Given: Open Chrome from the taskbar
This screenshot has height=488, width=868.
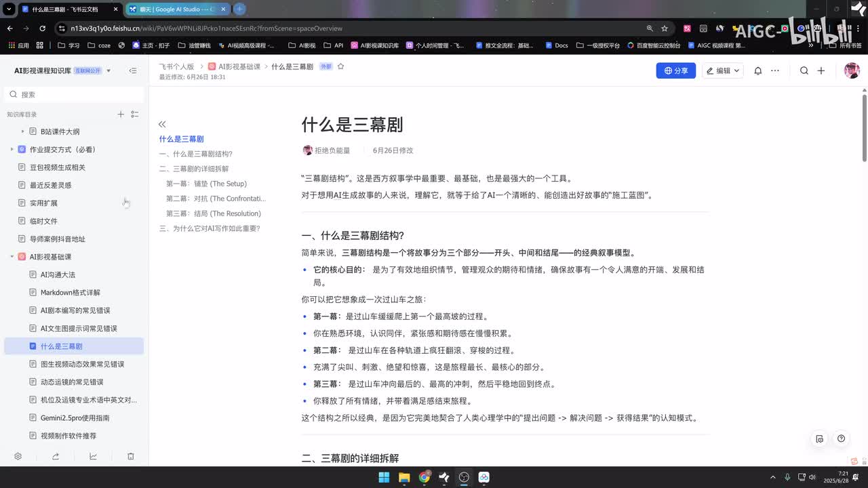Looking at the screenshot, I should (425, 477).
